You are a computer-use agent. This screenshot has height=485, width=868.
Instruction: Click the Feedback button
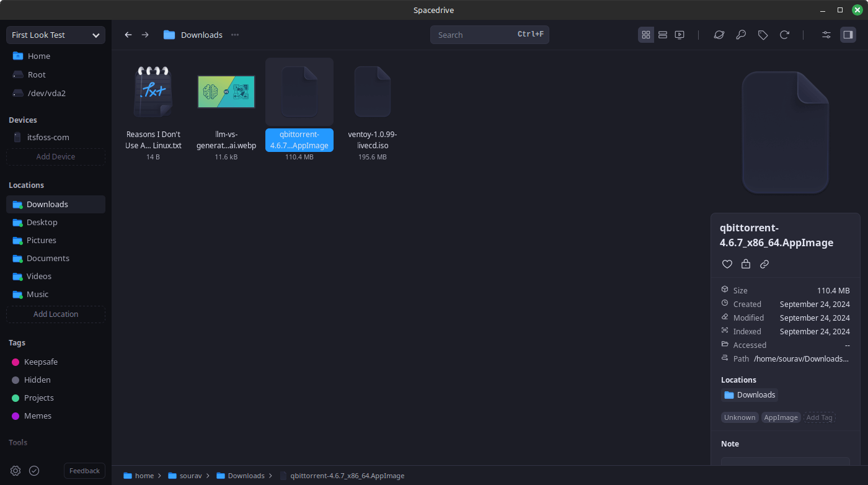coord(84,471)
